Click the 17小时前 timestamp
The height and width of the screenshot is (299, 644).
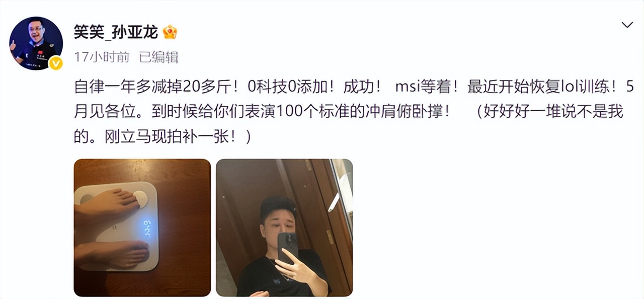[x=102, y=57]
